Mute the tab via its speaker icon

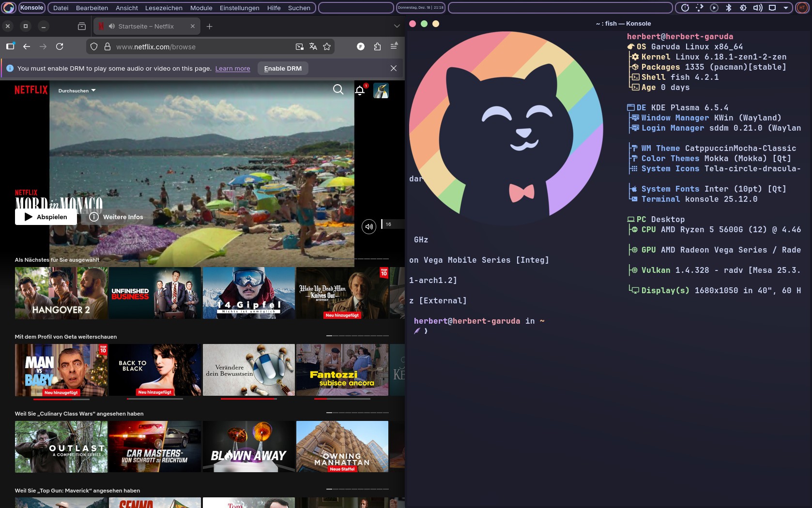(x=112, y=26)
